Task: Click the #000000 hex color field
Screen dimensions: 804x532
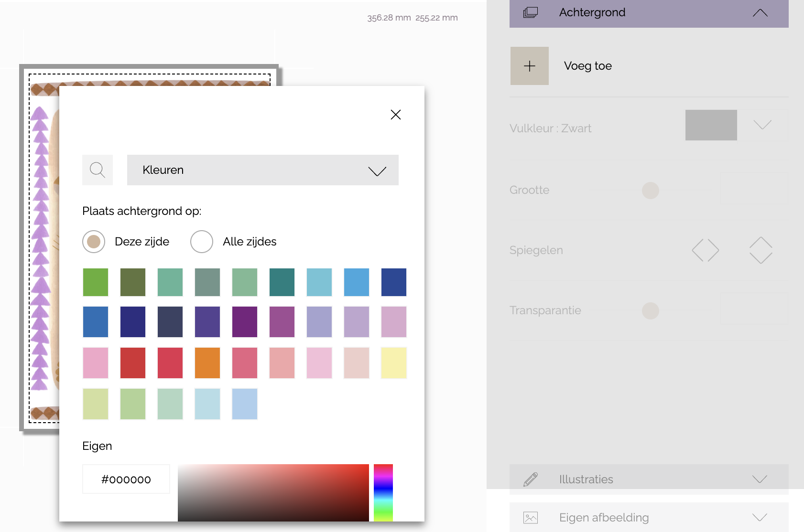Action: pyautogui.click(x=126, y=479)
